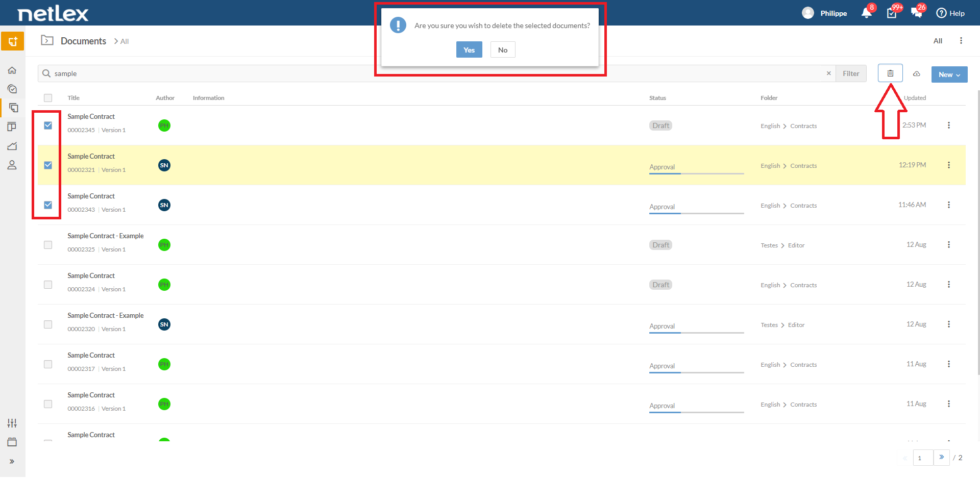Uncheck Sample Contract 00002321 checkbox
The height and width of the screenshot is (478, 980).
48,165
